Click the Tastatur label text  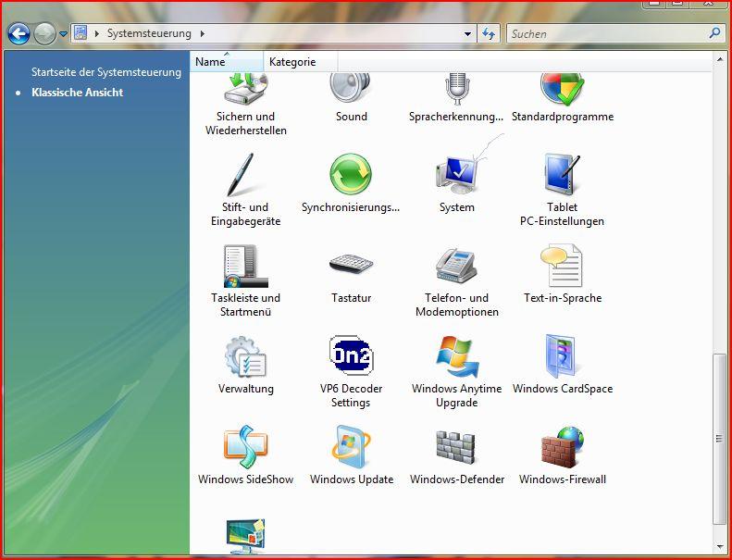click(x=351, y=298)
